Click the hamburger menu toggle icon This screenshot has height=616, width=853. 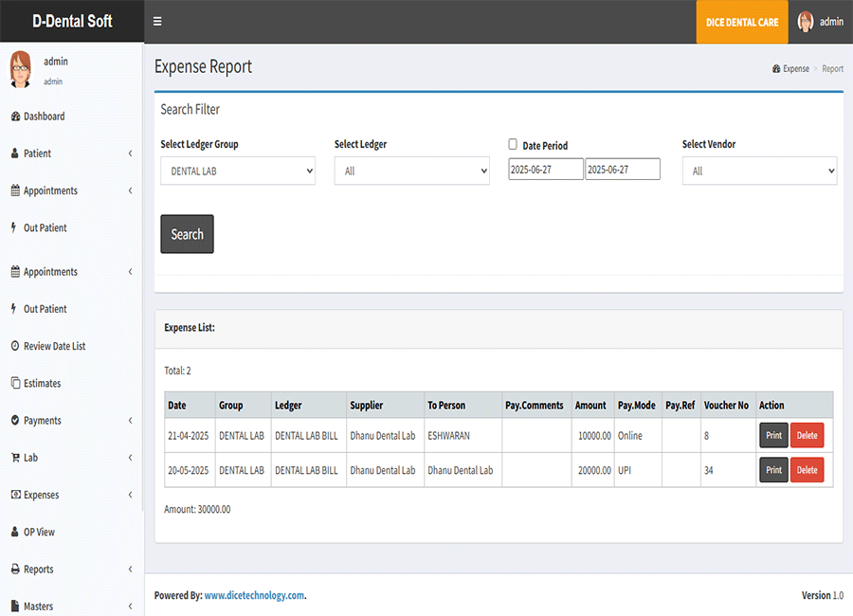157,22
